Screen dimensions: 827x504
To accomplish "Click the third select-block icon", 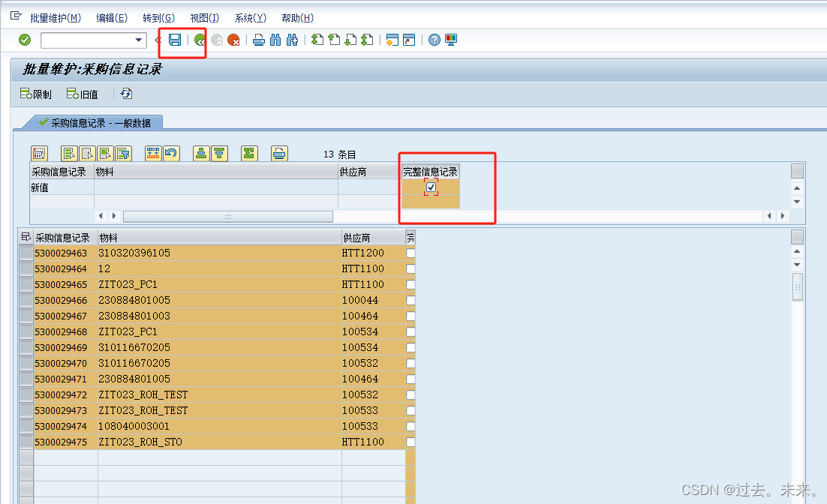I will (106, 154).
